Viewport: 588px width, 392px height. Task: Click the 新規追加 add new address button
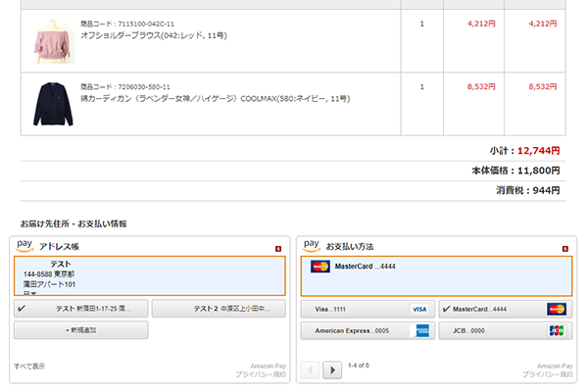[80, 330]
